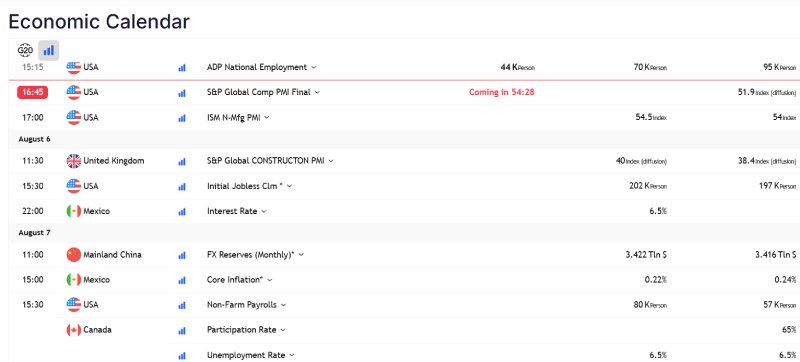Click the USA flag in the 16:45 row
Screen dimensions: 800x362
73,92
